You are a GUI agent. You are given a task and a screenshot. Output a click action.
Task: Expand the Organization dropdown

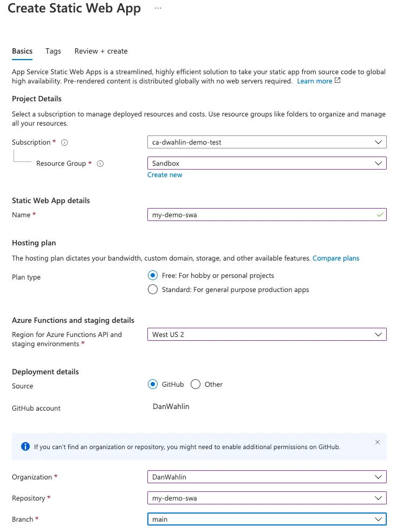pyautogui.click(x=267, y=477)
